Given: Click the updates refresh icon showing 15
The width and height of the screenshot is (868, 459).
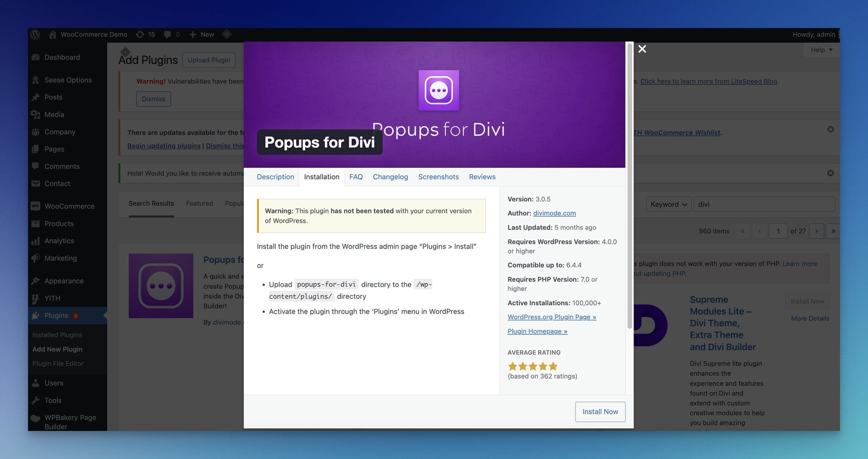Looking at the screenshot, I should (x=140, y=34).
